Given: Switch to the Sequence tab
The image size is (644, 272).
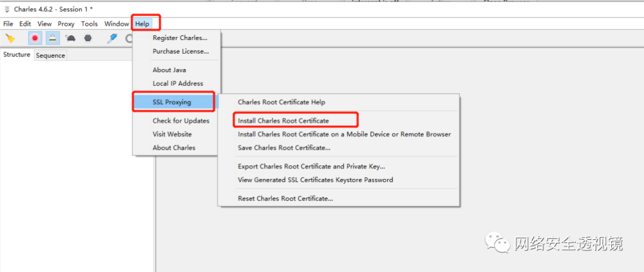Looking at the screenshot, I should point(50,55).
